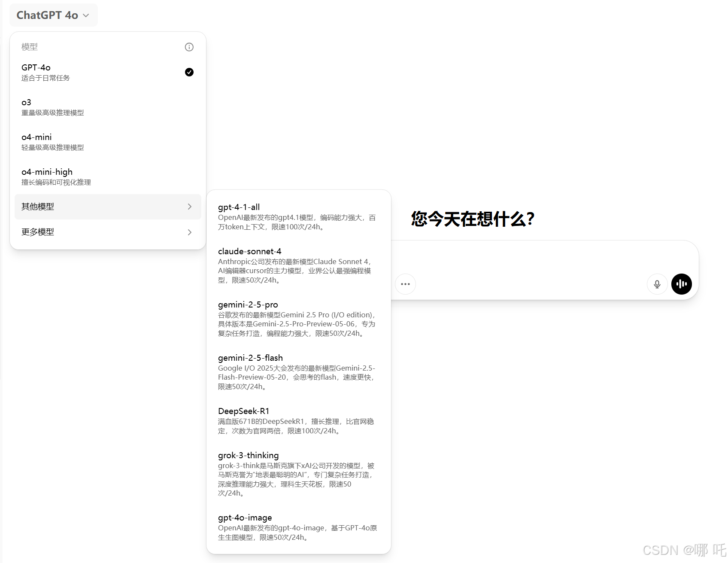
Task: Choose the grok-3-thinking model
Action: pos(298,474)
